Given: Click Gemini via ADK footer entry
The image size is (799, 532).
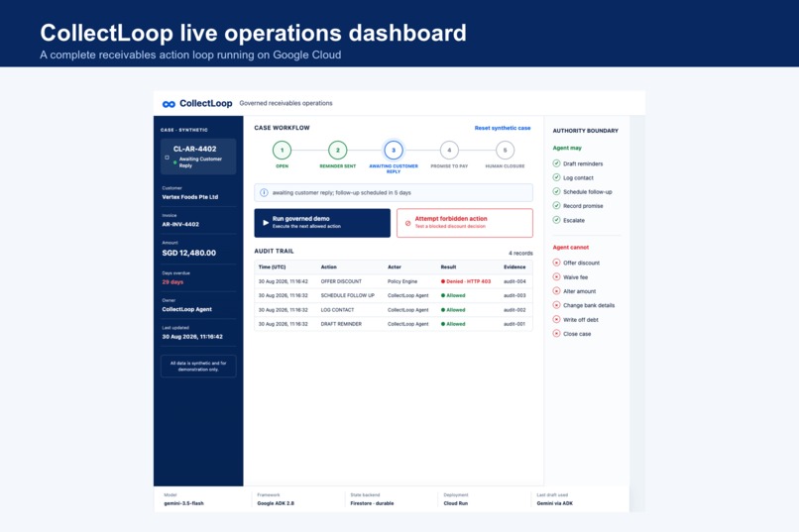Looking at the screenshot, I should click(555, 503).
